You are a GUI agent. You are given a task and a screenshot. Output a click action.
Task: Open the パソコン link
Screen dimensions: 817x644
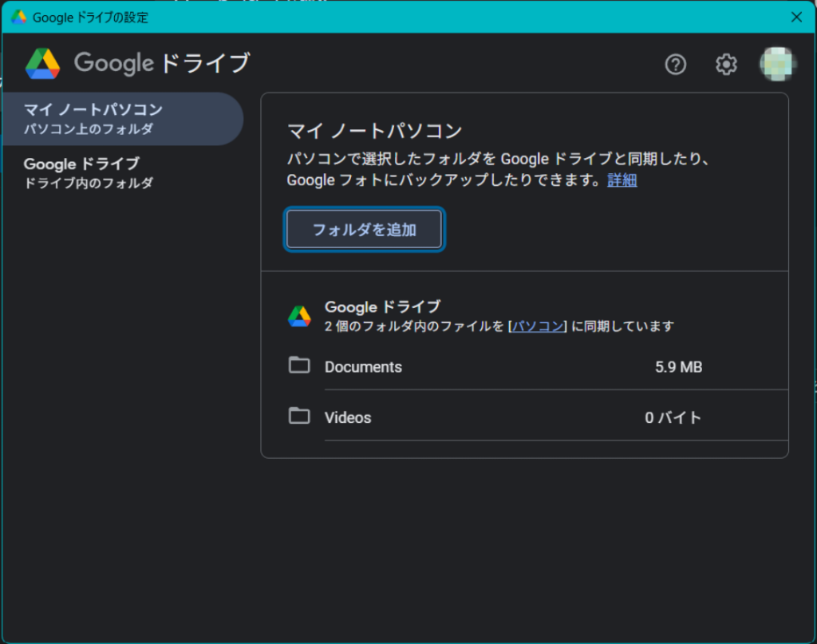(538, 326)
